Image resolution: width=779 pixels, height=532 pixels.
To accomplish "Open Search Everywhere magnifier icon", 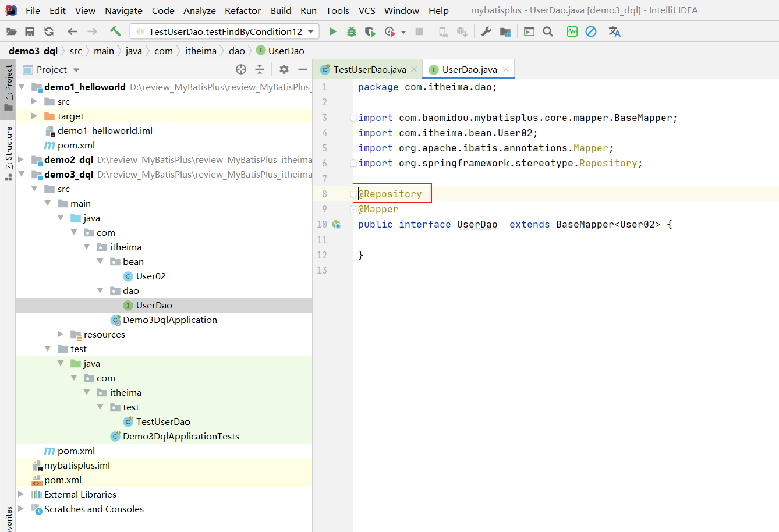I will coord(548,31).
